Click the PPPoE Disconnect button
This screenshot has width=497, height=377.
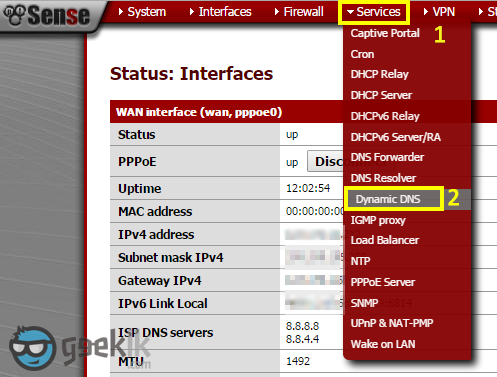325,161
